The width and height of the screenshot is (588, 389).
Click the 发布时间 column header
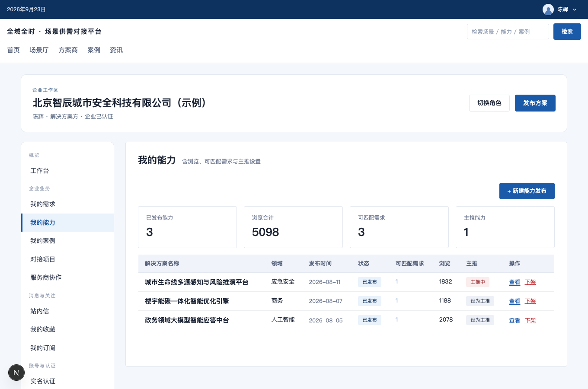tap(320, 263)
